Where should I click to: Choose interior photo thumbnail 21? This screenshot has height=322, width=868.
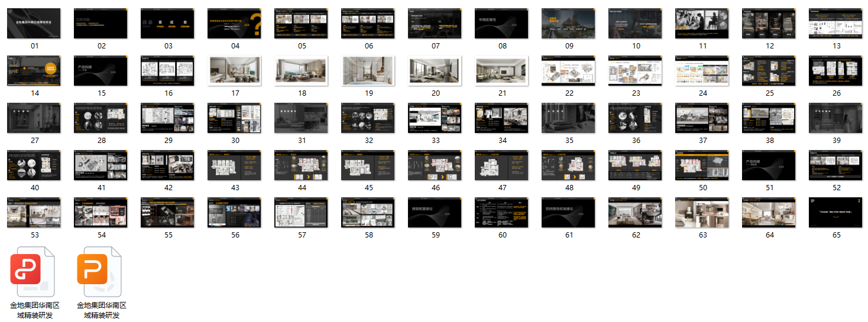click(x=501, y=71)
